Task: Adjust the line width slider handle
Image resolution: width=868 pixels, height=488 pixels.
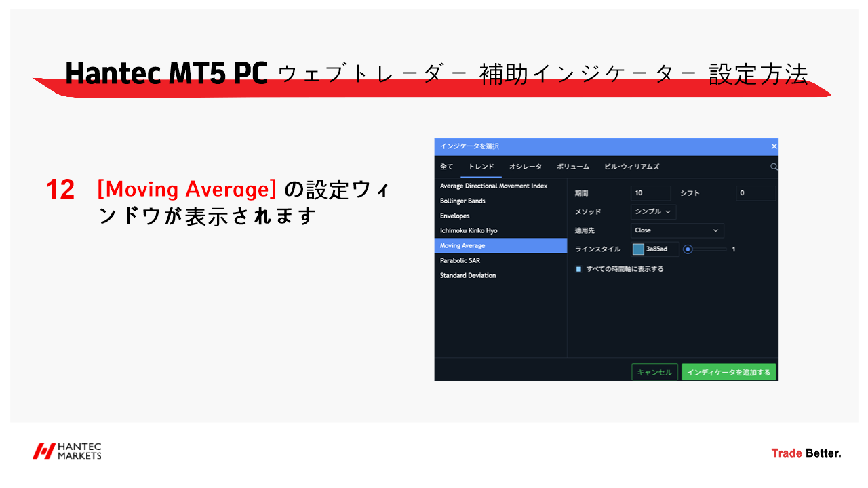Action: [688, 249]
